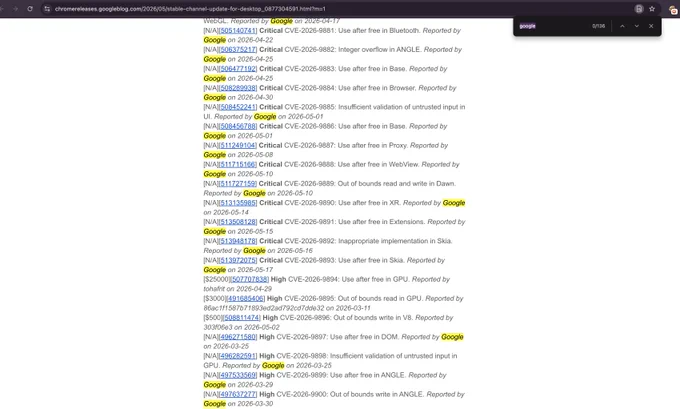680x409 pixels.
Task: Click text 'CVE-2026-9890: Use after free in XR'
Action: pyautogui.click(x=342, y=203)
